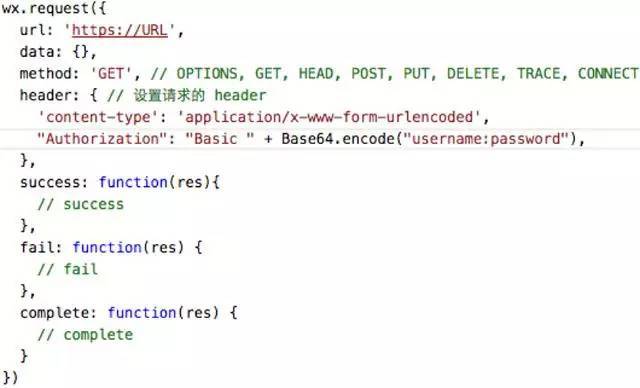640x388 pixels.
Task: Place cursor on Base64.encode call
Action: 338,139
